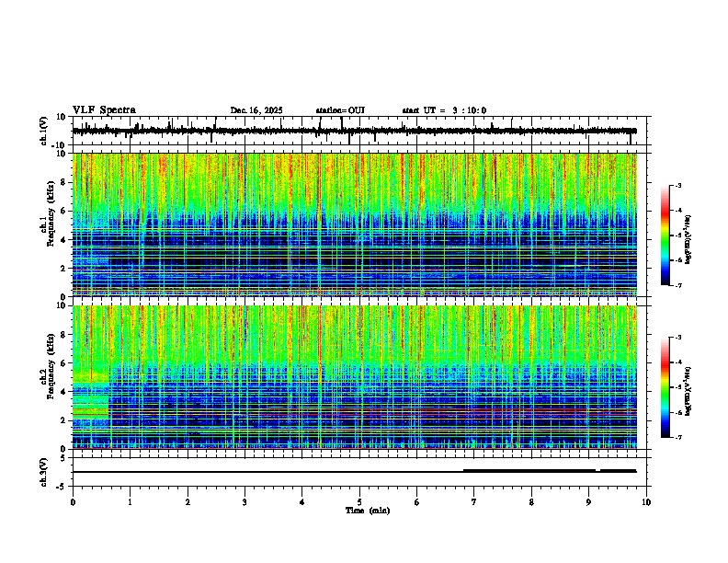Click time axis tick label "9"

(588, 502)
